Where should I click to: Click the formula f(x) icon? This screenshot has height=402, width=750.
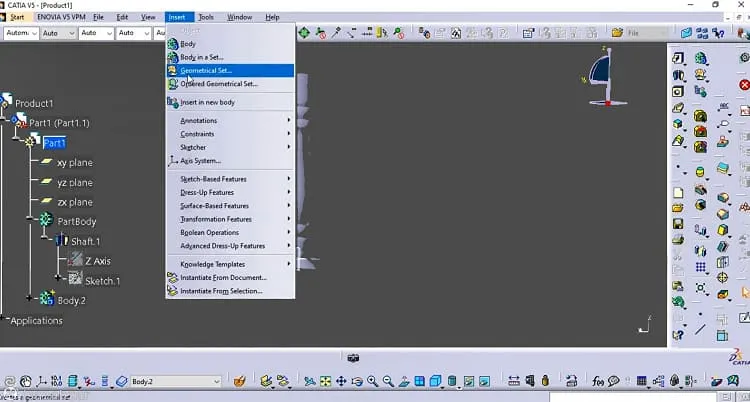[598, 381]
